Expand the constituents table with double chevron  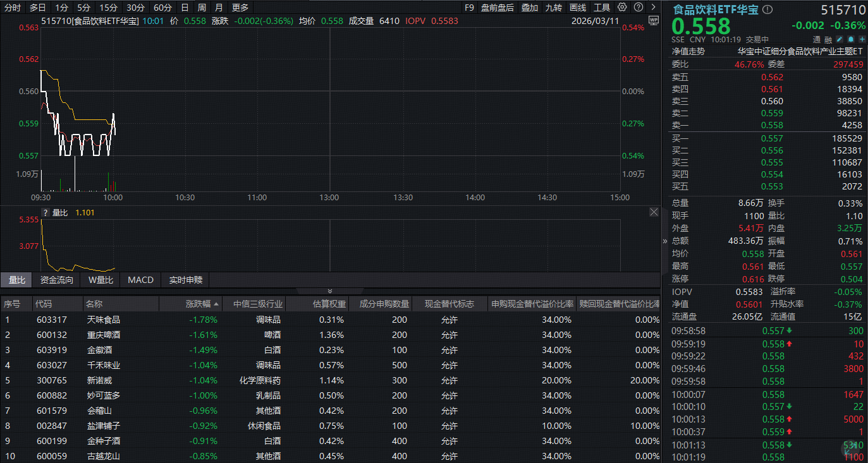[329, 291]
